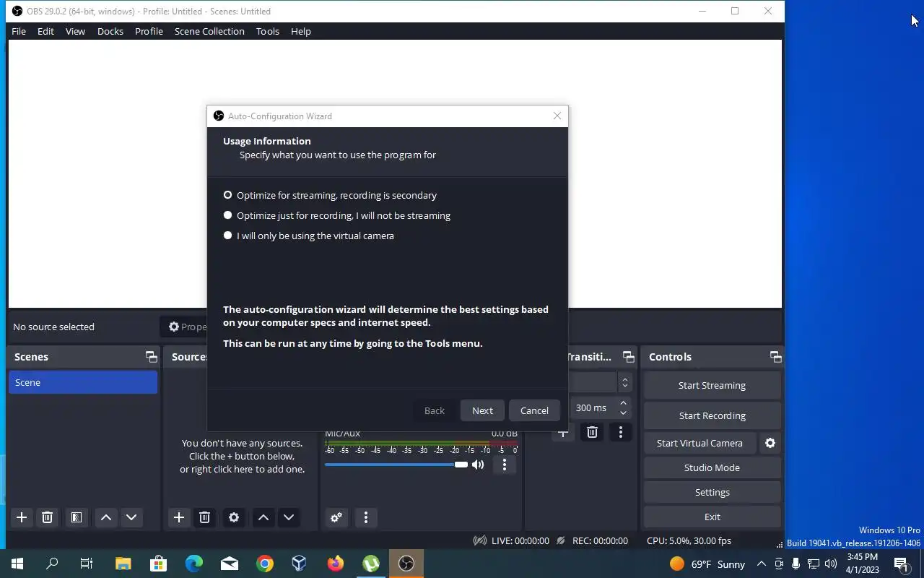Viewport: 924px width, 578px height.
Task: Cancel the Auto-Configuration Wizard
Action: pos(534,410)
